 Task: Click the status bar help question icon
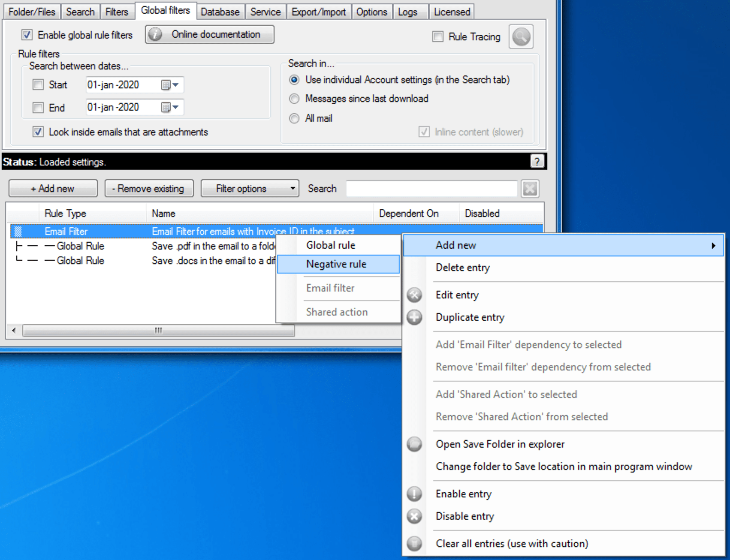[x=537, y=161]
